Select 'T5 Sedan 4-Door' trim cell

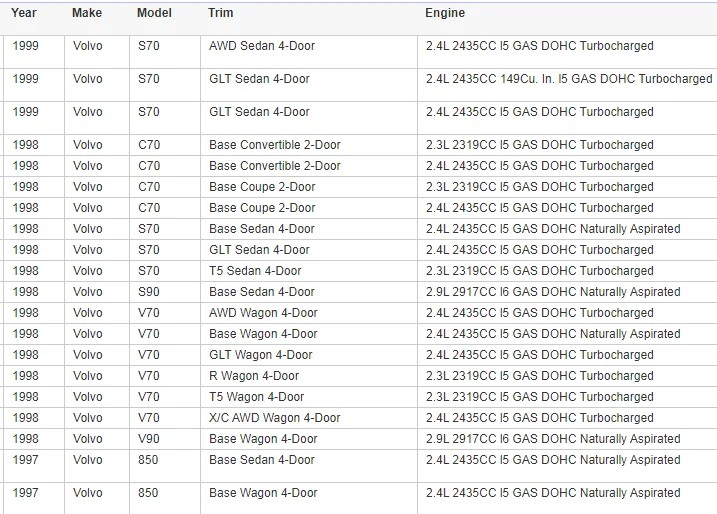pyautogui.click(x=255, y=271)
